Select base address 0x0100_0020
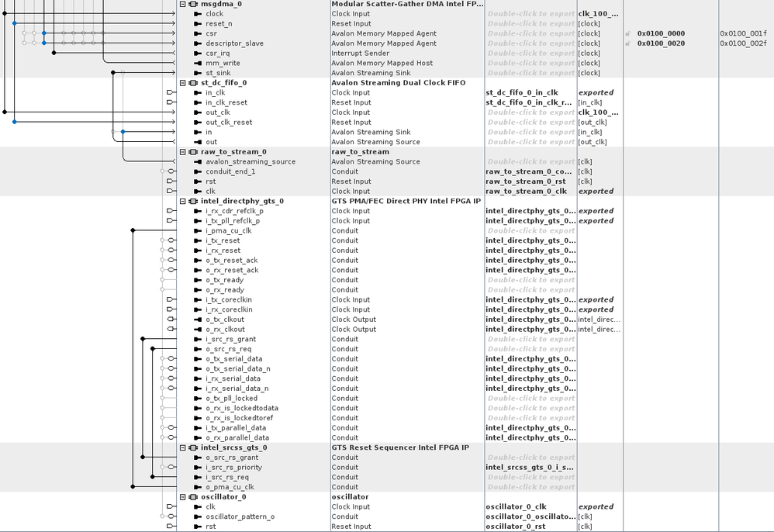 (661, 43)
